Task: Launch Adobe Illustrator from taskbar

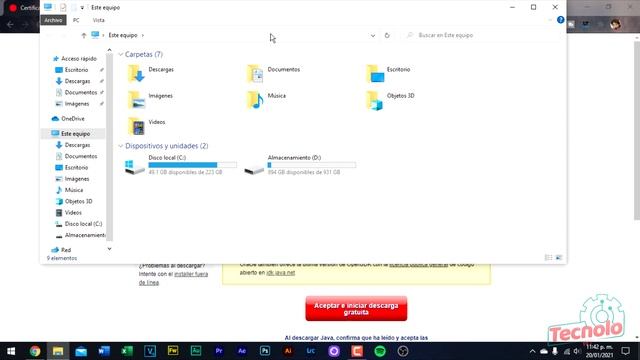Action: (x=288, y=351)
